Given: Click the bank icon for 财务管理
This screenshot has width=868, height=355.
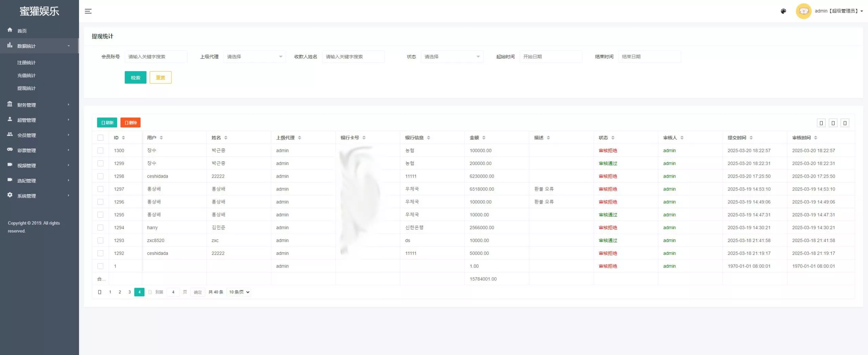Looking at the screenshot, I should (x=10, y=104).
